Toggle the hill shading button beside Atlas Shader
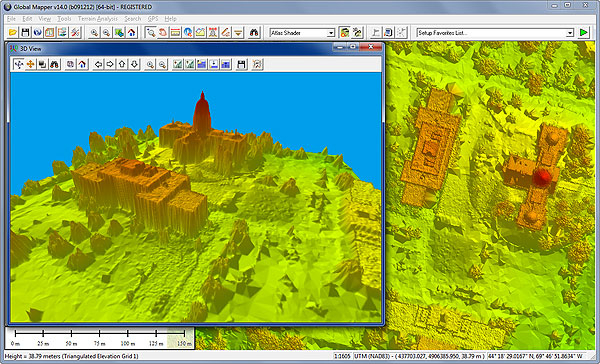Screen dimensions: 600x364 pos(344,33)
